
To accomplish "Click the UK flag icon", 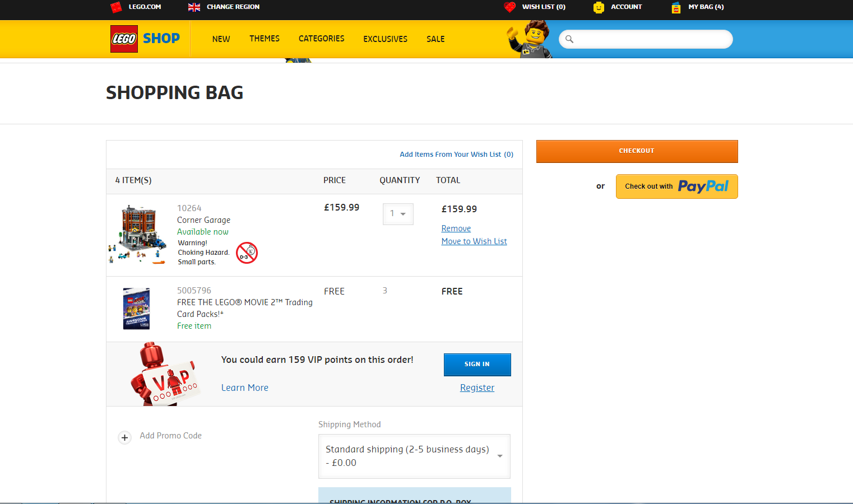I will [194, 7].
